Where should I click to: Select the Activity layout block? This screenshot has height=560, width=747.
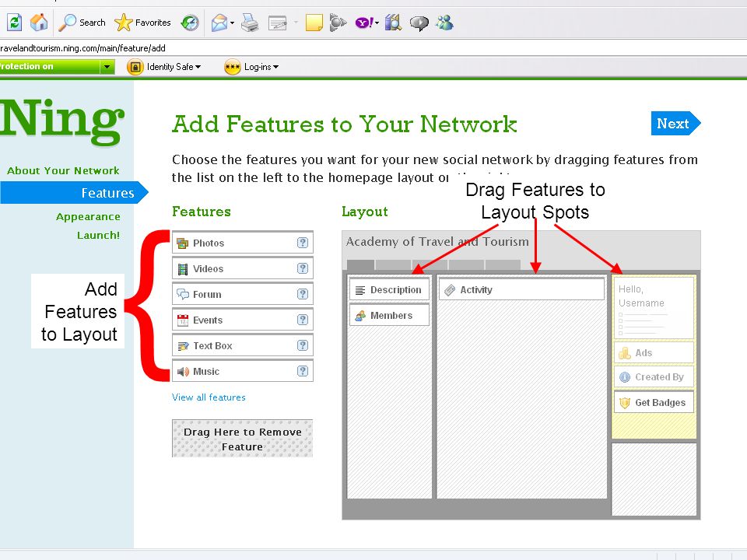pos(521,289)
